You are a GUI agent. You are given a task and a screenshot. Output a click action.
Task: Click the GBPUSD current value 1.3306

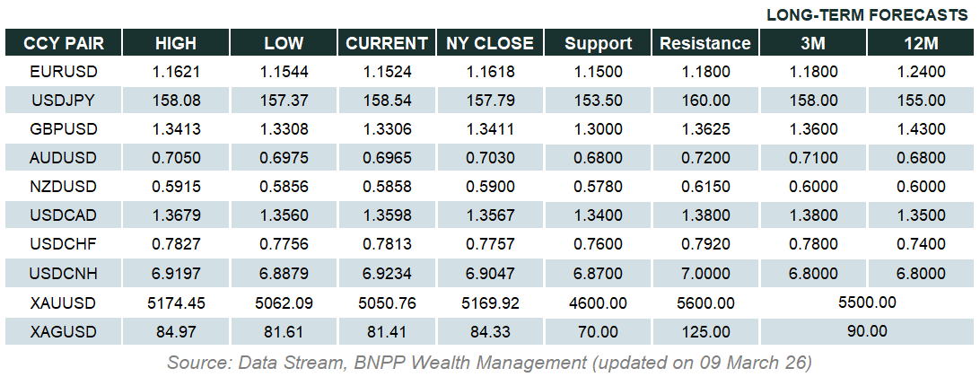click(x=387, y=129)
